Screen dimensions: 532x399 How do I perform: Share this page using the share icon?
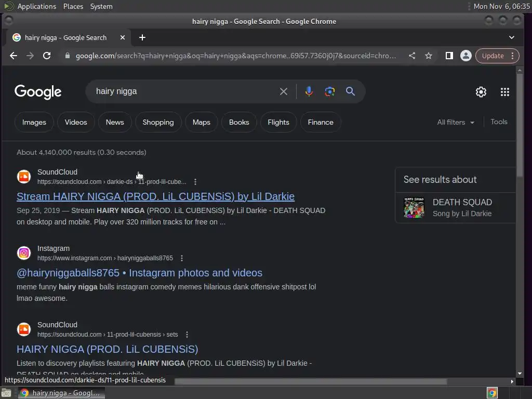click(412, 56)
